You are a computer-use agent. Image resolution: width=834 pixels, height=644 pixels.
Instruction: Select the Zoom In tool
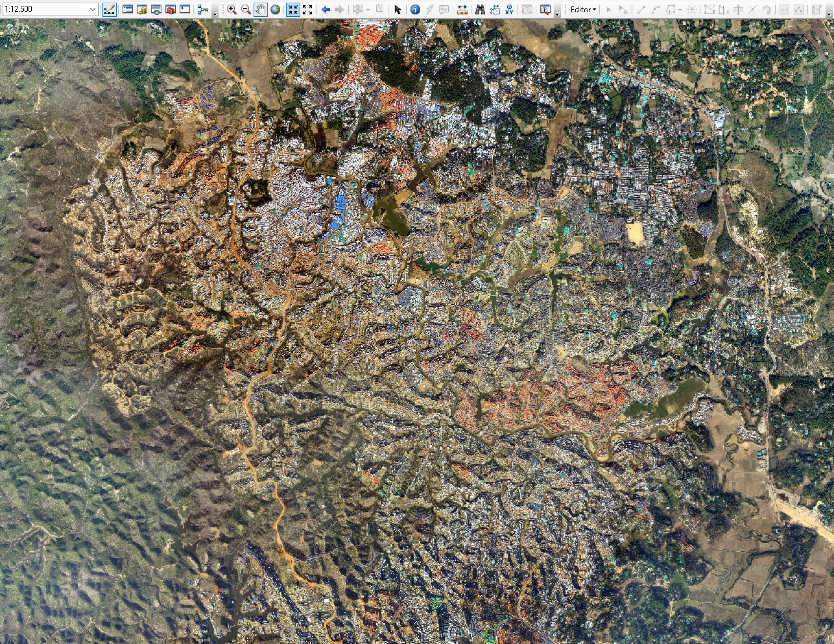tap(232, 10)
